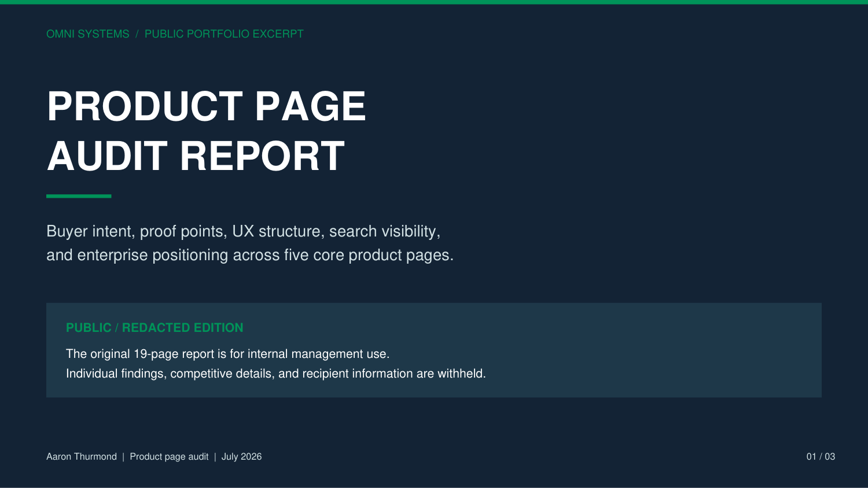Click the footer date "July 2026"
This screenshot has width=868, height=488.
pyautogui.click(x=241, y=457)
